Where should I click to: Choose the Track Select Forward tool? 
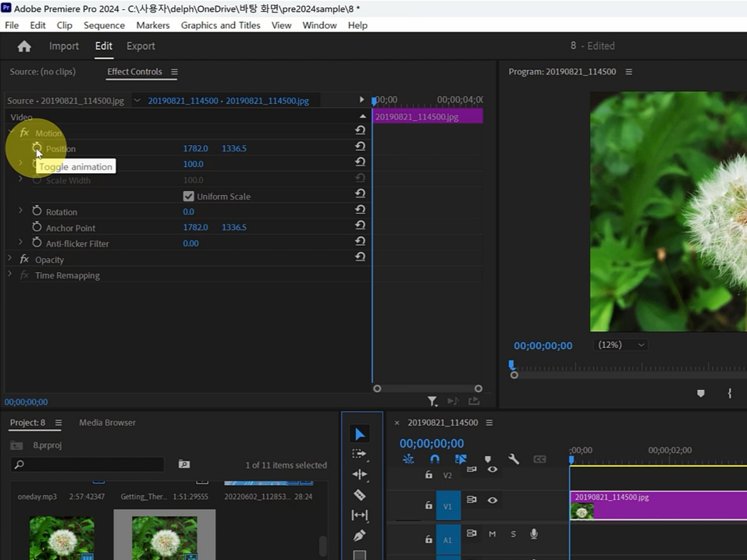point(360,454)
